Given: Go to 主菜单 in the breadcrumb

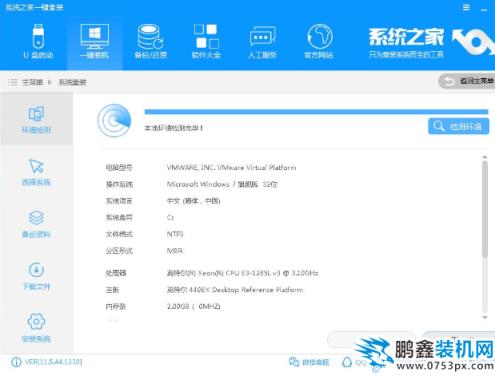Looking at the screenshot, I should coord(32,82).
